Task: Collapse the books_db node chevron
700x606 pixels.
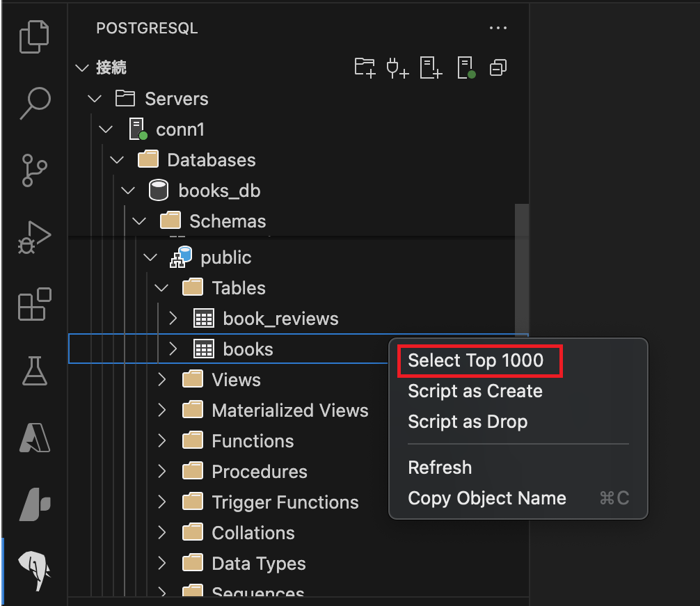Action: pos(128,191)
